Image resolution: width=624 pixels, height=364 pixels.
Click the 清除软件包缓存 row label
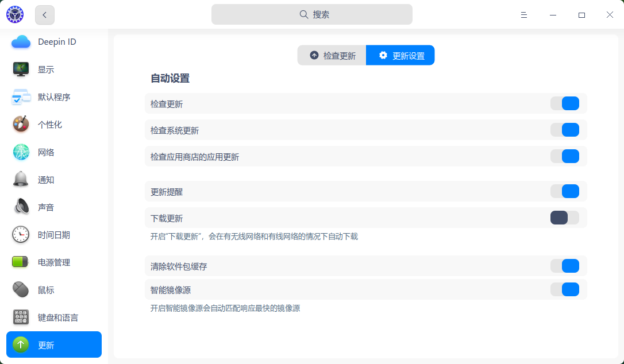(179, 266)
